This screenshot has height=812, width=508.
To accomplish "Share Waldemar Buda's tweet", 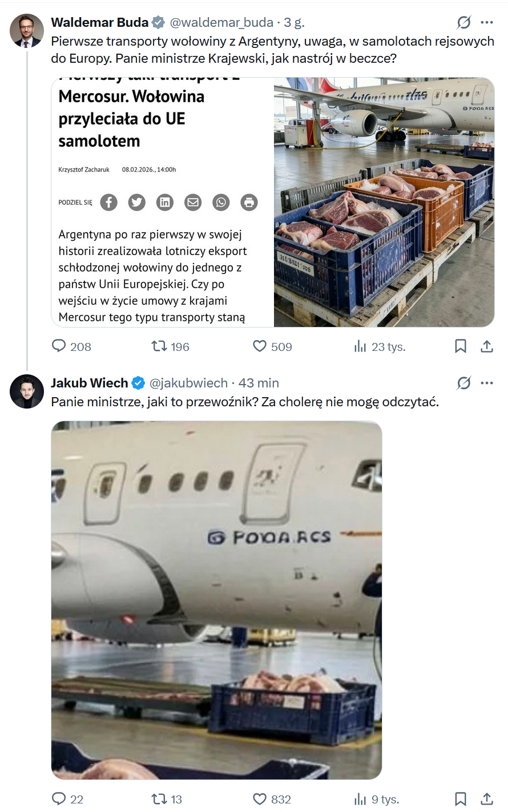I will pos(487,346).
